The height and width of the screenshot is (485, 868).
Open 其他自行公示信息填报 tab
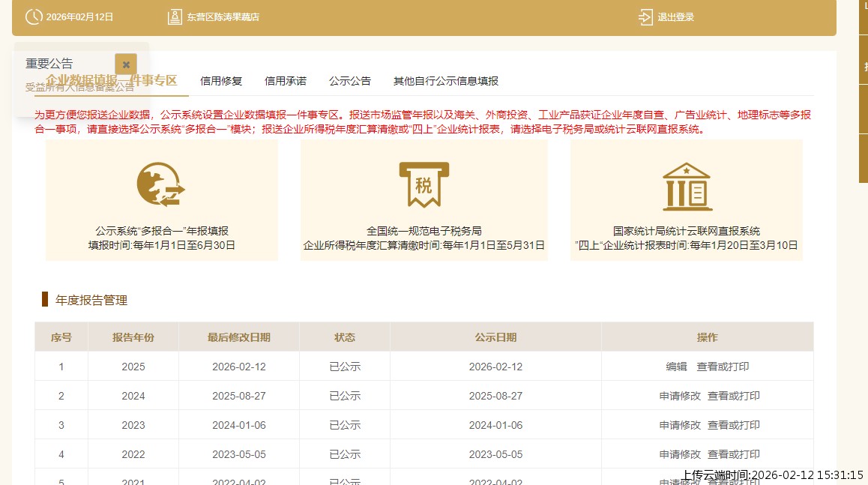tap(446, 81)
